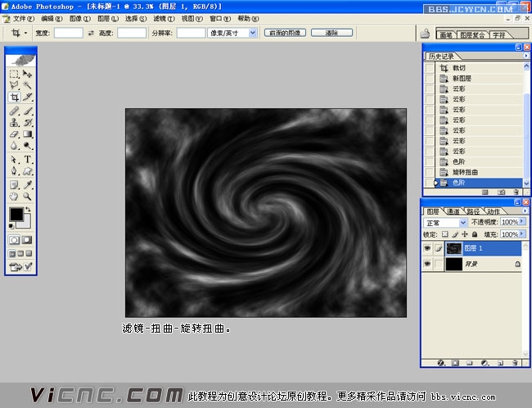Screen dimensions: 532x408
Task: Select the Healing Brush tool
Action: click(14, 111)
